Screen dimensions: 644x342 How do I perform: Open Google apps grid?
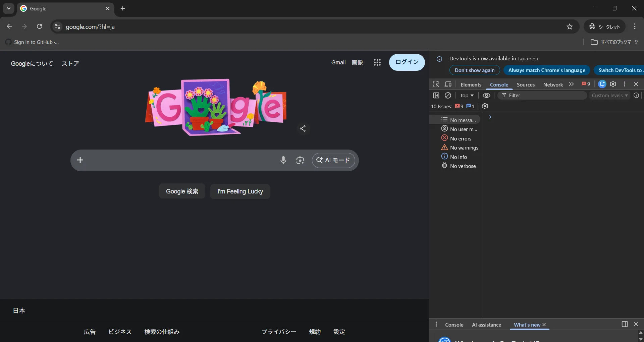tap(377, 62)
